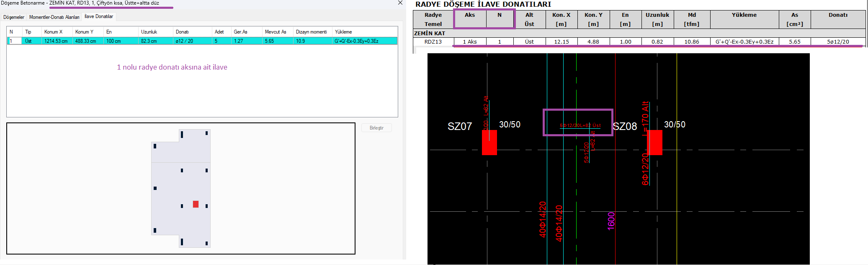Click the 1 Aks cell in report table
Viewport: 868px width, 265px height.
pyautogui.click(x=470, y=42)
